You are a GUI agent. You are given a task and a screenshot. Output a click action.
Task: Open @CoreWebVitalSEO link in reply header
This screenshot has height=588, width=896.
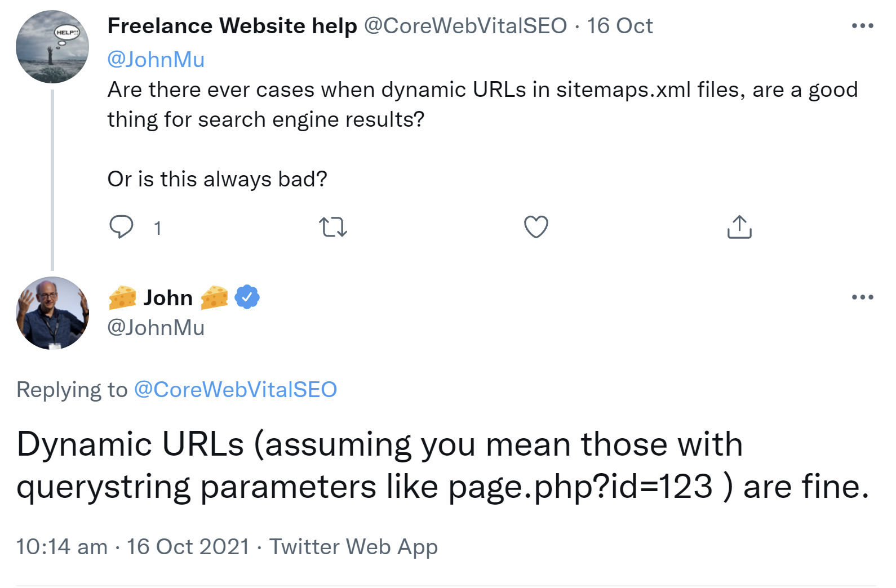[236, 389]
